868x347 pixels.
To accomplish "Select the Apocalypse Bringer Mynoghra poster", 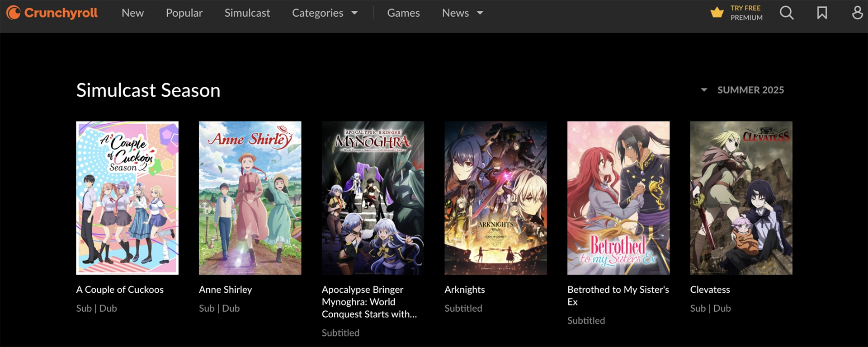I will coord(373,198).
